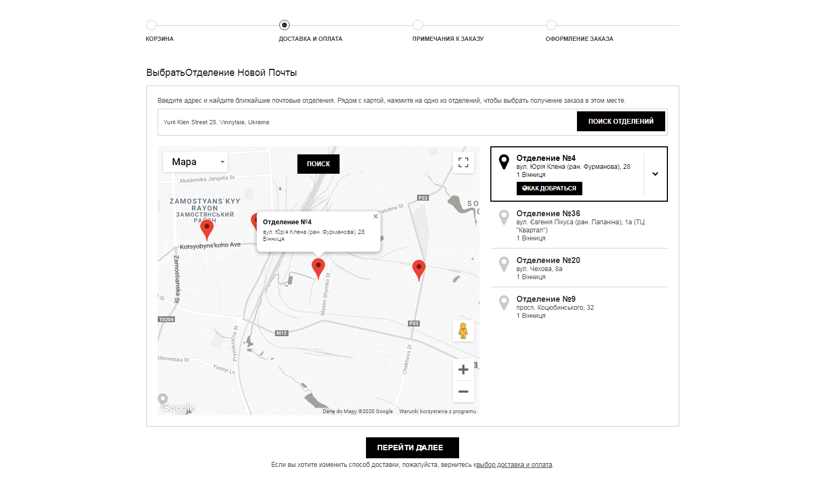
Task: Open the Mapa map type dropdown
Action: click(195, 162)
